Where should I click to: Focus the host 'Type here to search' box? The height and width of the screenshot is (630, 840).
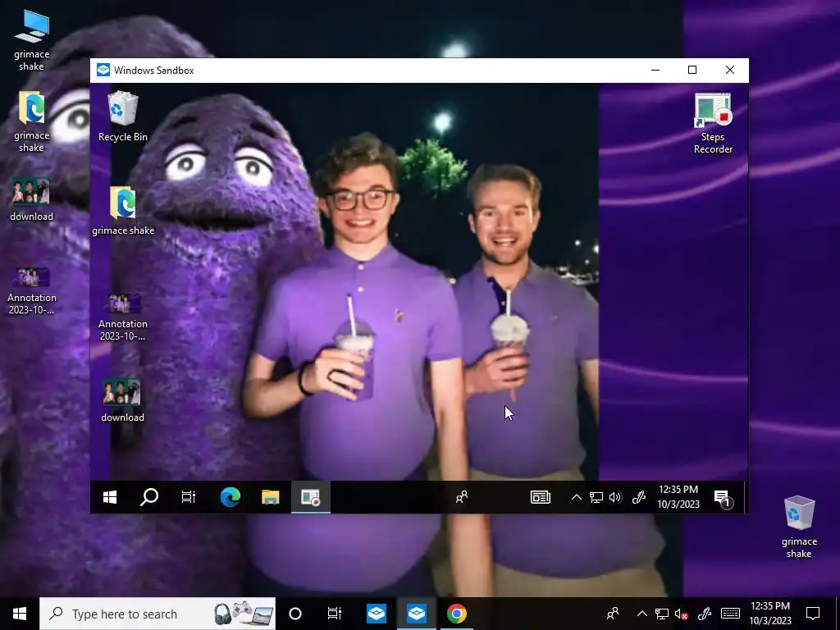157,614
